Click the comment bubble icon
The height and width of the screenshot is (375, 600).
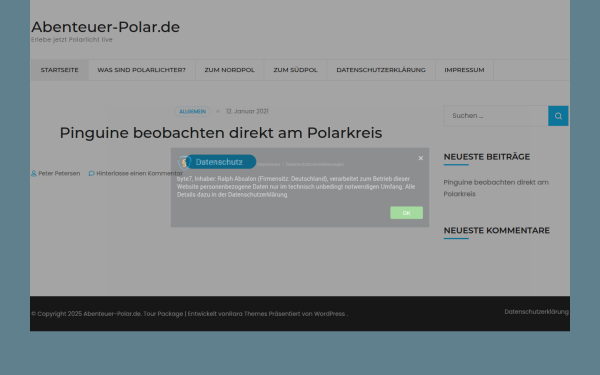91,173
